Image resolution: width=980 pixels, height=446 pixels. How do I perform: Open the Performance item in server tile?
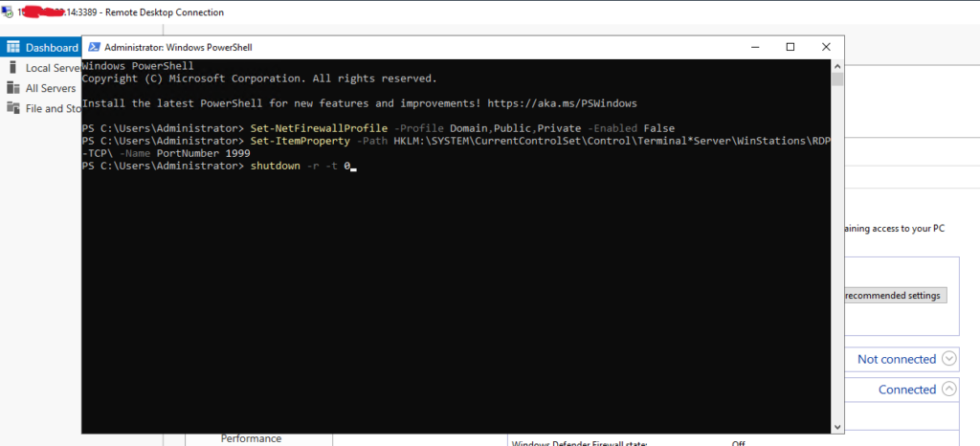(x=251, y=438)
